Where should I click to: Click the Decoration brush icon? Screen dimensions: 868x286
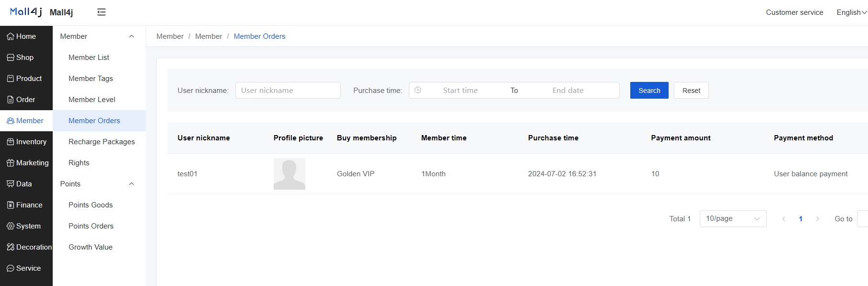11,247
